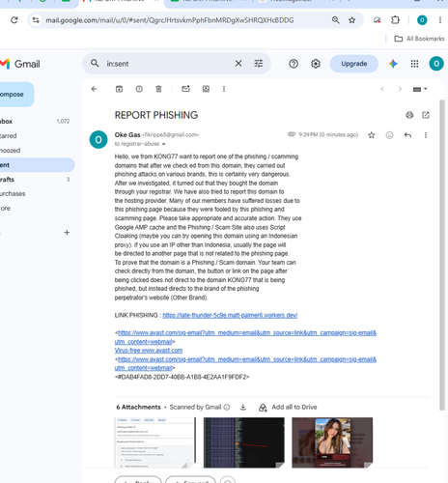Viewport: 448px width, 483px height.
Task: Open site information icon in address bar
Action: click(36, 20)
